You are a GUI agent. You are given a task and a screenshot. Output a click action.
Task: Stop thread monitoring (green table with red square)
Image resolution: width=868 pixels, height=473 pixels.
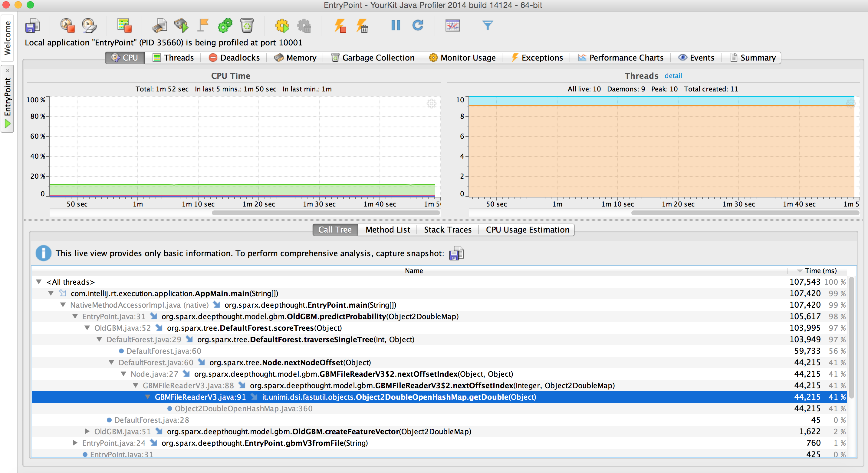(124, 26)
